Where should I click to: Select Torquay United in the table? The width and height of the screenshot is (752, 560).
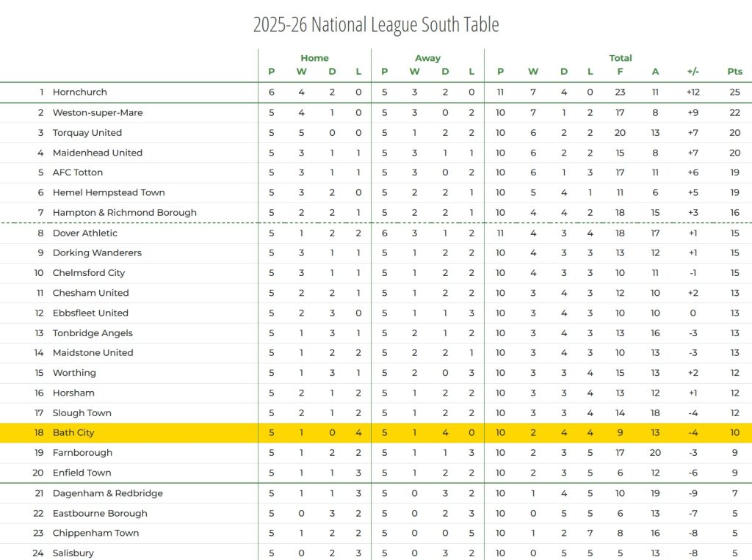coord(87,133)
